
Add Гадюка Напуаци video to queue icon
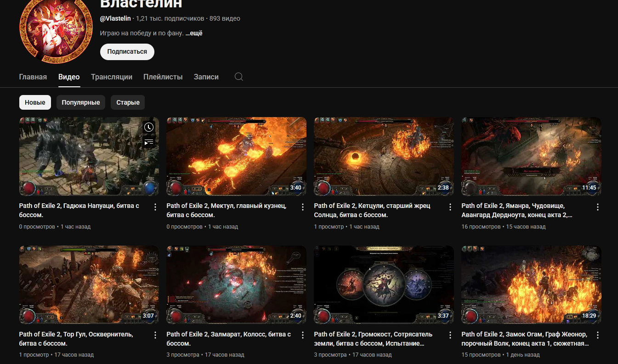click(148, 142)
